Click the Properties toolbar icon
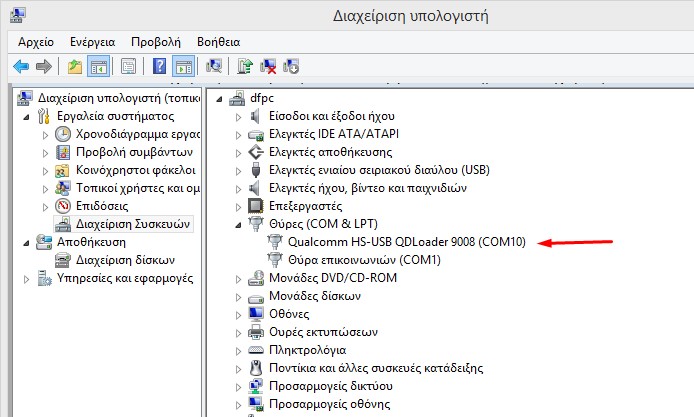694x417 pixels. tap(128, 66)
